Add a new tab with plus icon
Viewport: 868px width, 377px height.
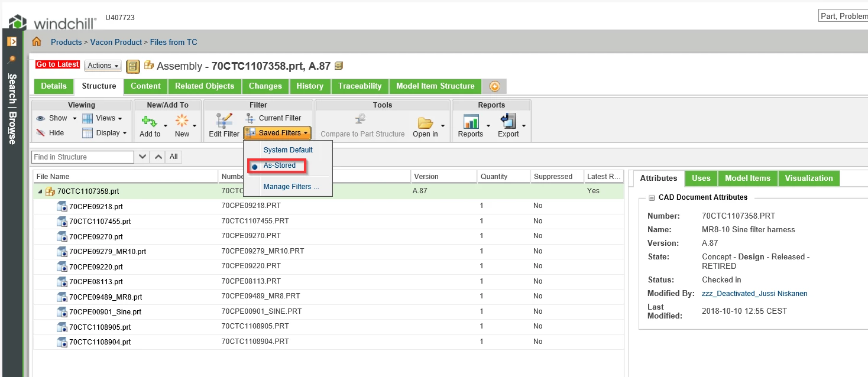(x=494, y=86)
